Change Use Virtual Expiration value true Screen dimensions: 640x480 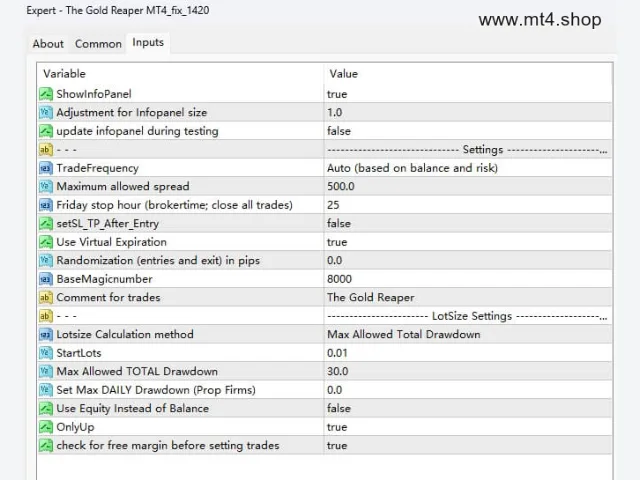(x=337, y=242)
